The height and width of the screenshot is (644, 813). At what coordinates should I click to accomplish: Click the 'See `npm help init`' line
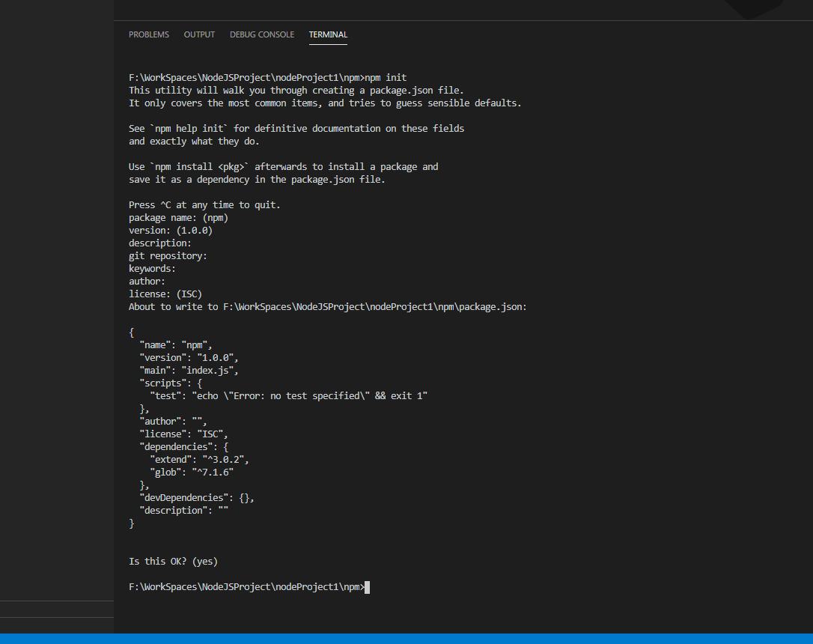[x=296, y=129]
